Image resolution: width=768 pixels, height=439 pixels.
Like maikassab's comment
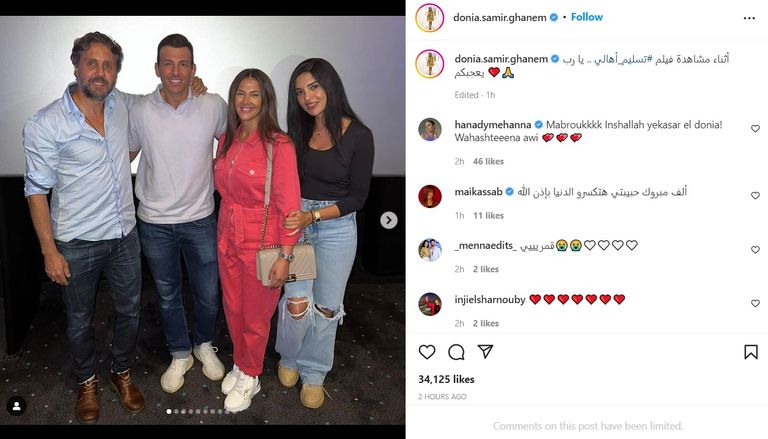pyautogui.click(x=755, y=195)
